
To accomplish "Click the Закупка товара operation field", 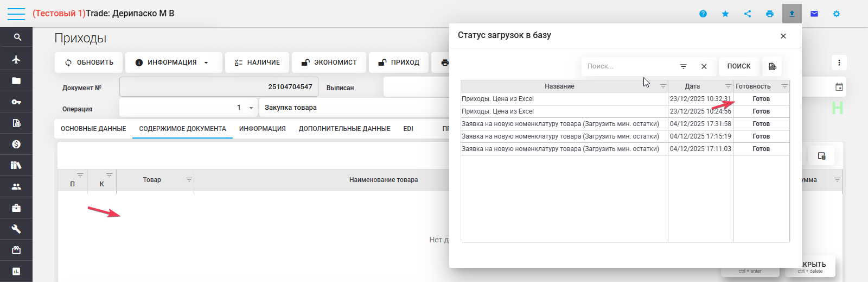I will pyautogui.click(x=355, y=108).
